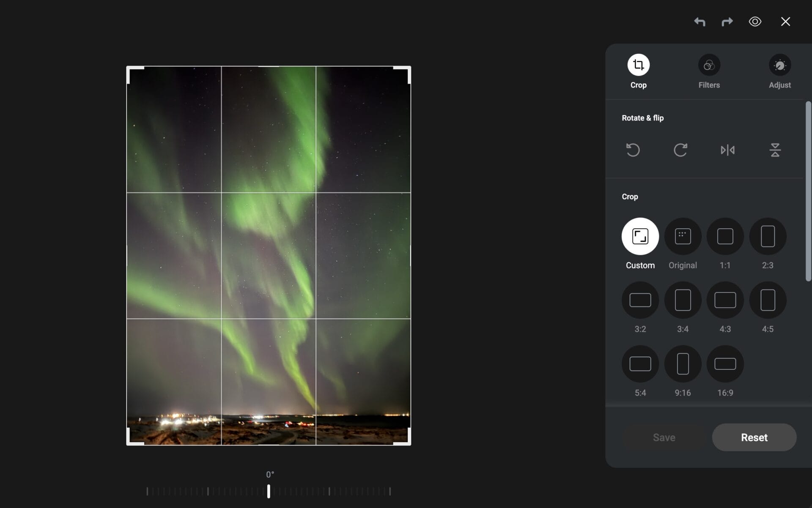Rotate image clockwise
The width and height of the screenshot is (812, 508).
(x=680, y=150)
